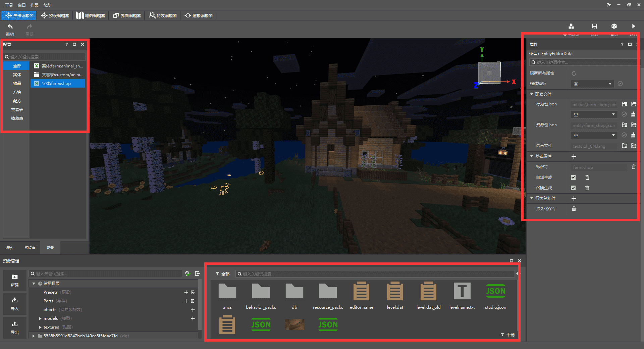Click the apply checkmark for the 行为包Json template
Screen dimensions: 644x349
pos(624,114)
